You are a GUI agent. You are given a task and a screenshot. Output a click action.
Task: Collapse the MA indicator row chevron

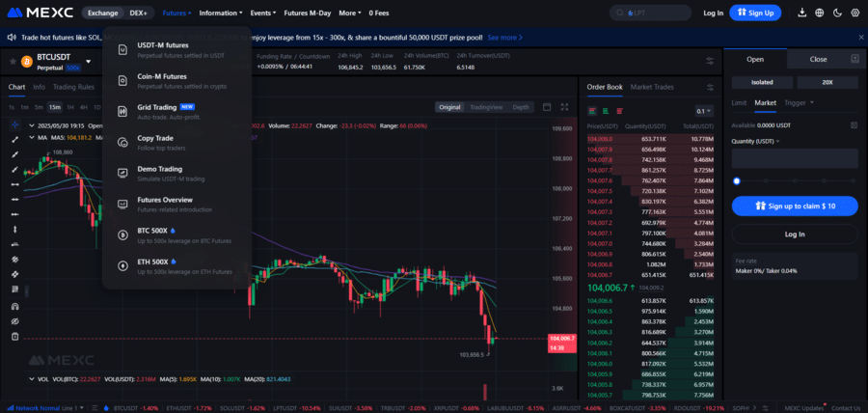(32, 137)
